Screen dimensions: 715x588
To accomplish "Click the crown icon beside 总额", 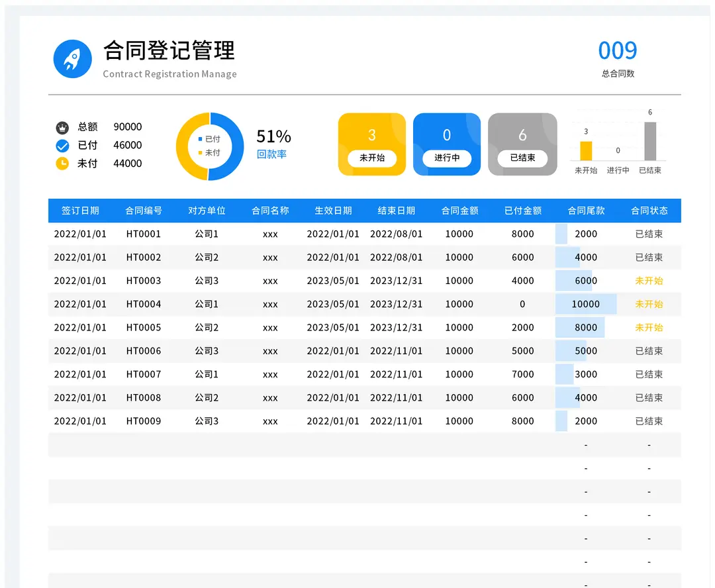I will (62, 128).
